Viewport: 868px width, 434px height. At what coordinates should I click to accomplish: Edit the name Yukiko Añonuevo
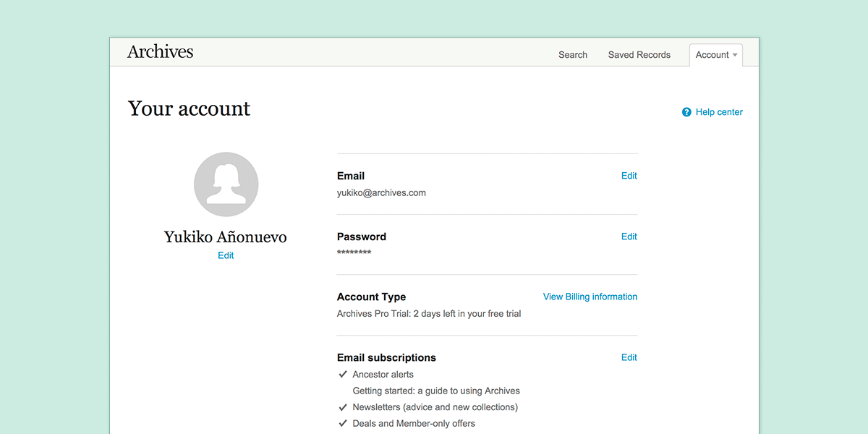click(x=226, y=255)
